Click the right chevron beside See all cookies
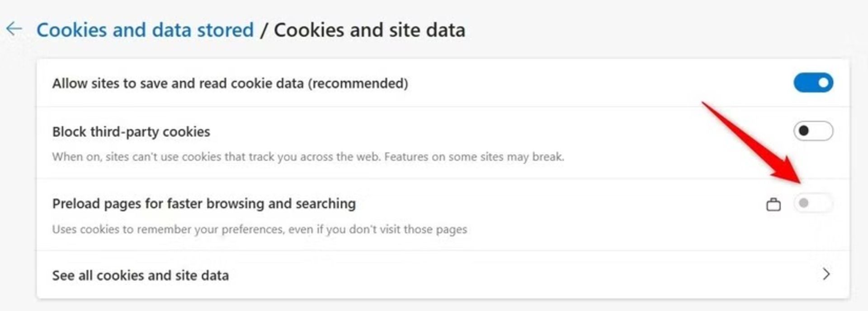Image resolution: width=868 pixels, height=311 pixels. (x=826, y=274)
